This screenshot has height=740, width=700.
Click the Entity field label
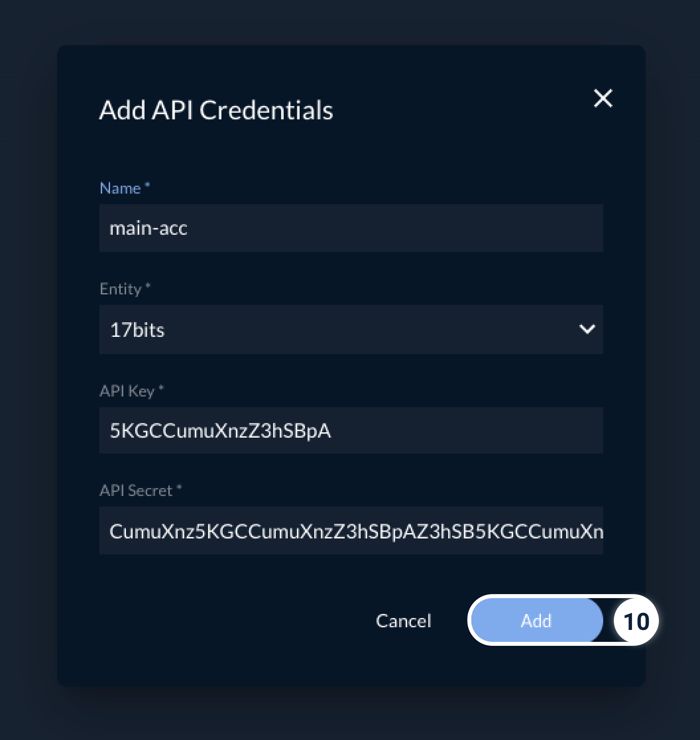(x=120, y=289)
